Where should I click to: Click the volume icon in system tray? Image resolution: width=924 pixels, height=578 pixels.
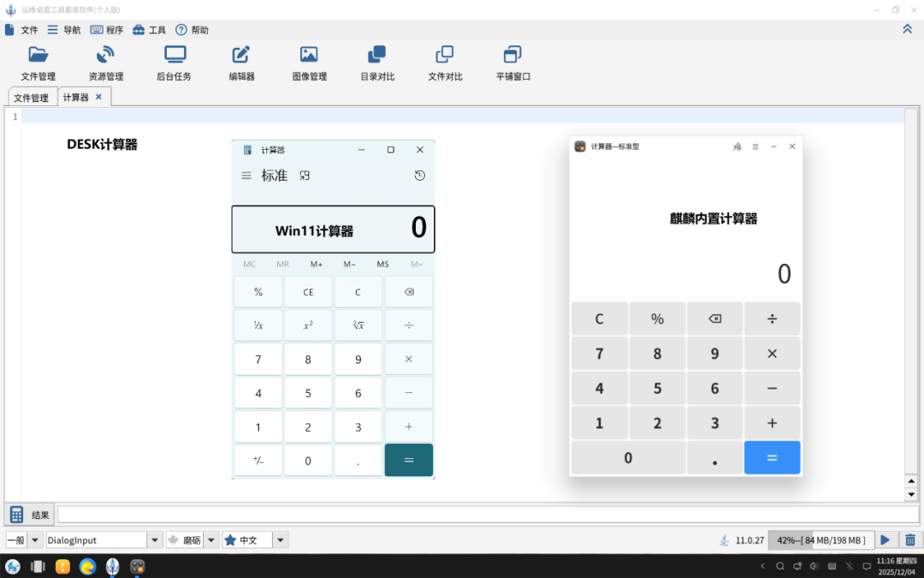pos(814,566)
